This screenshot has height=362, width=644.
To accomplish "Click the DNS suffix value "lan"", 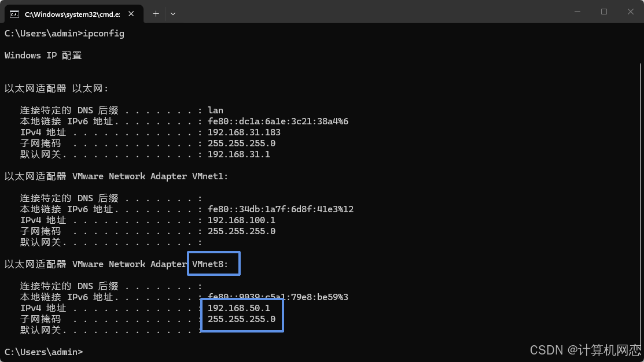I will pyautogui.click(x=216, y=110).
